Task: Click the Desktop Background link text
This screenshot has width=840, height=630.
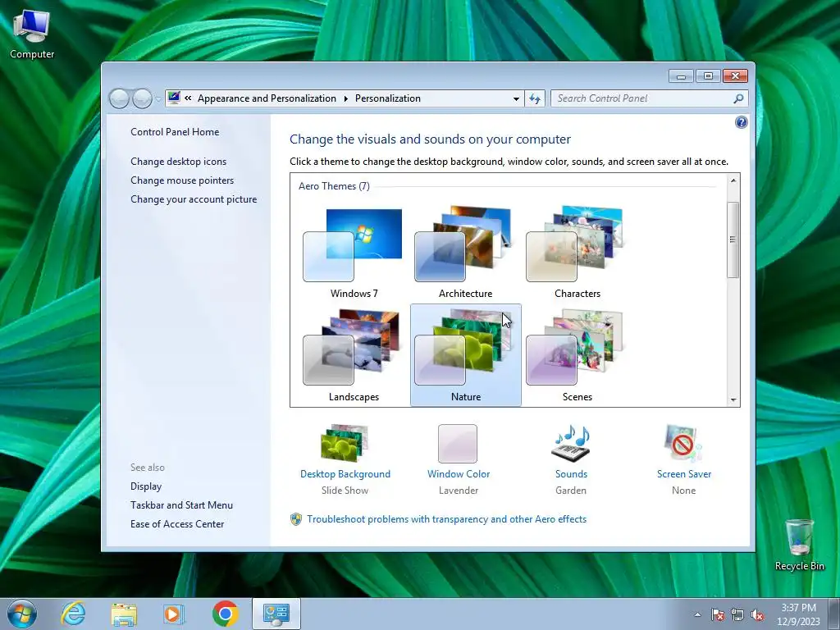Action: click(345, 474)
